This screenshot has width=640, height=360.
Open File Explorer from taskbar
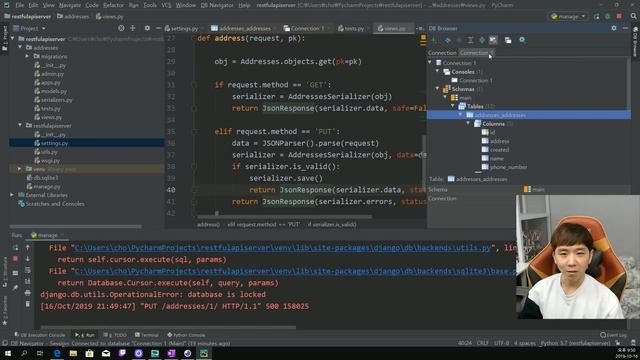(x=73, y=353)
